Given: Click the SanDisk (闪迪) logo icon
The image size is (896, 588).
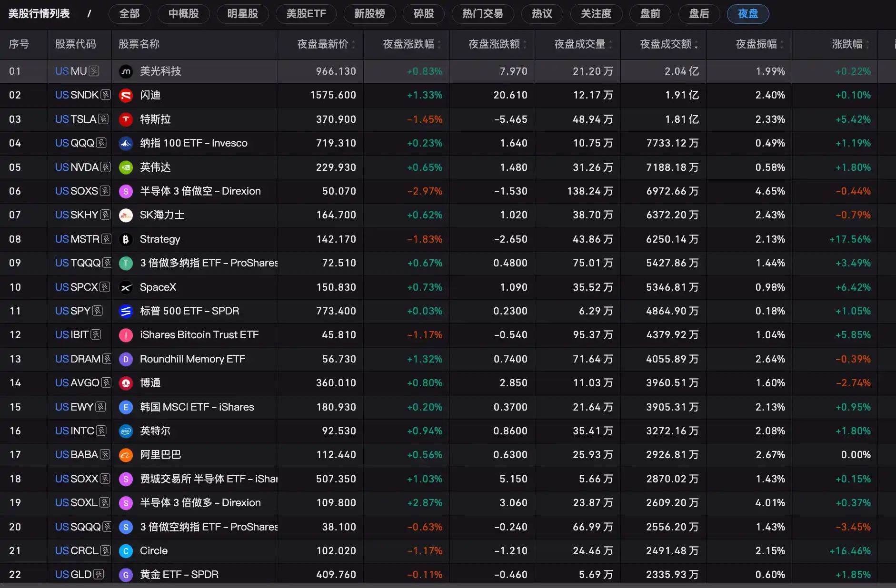Looking at the screenshot, I should [x=126, y=95].
